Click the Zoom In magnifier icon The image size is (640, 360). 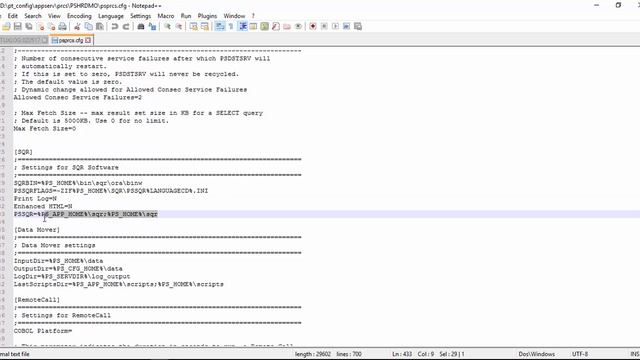[x=167, y=27]
